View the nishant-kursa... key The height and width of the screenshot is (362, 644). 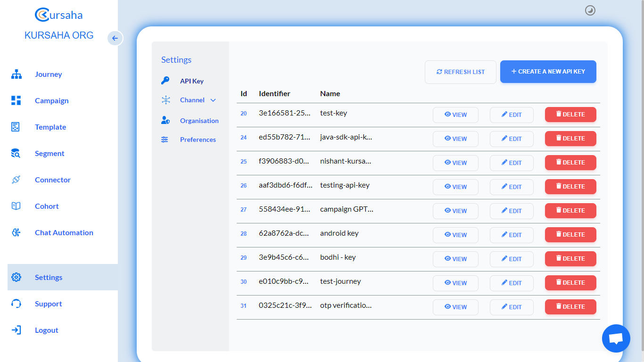(x=455, y=163)
